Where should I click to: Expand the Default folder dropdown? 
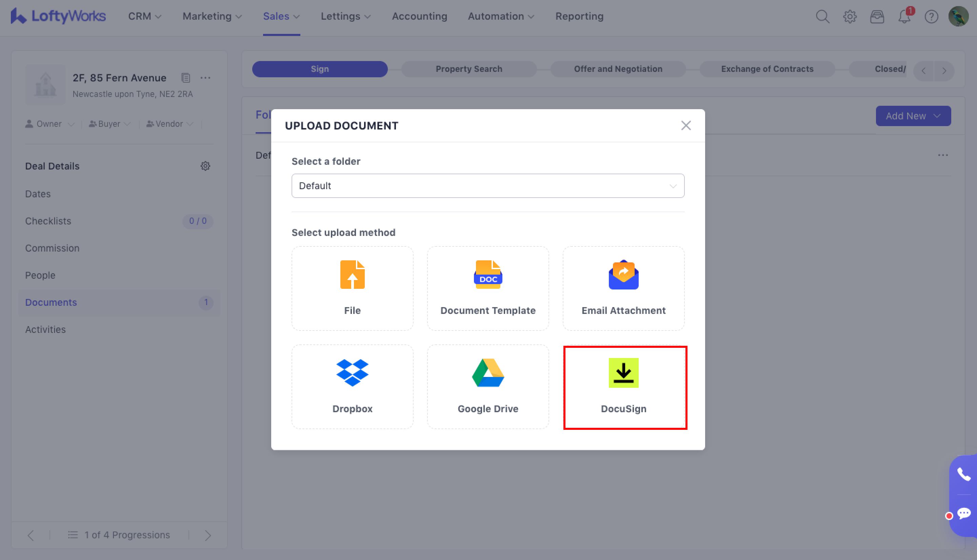[488, 186]
